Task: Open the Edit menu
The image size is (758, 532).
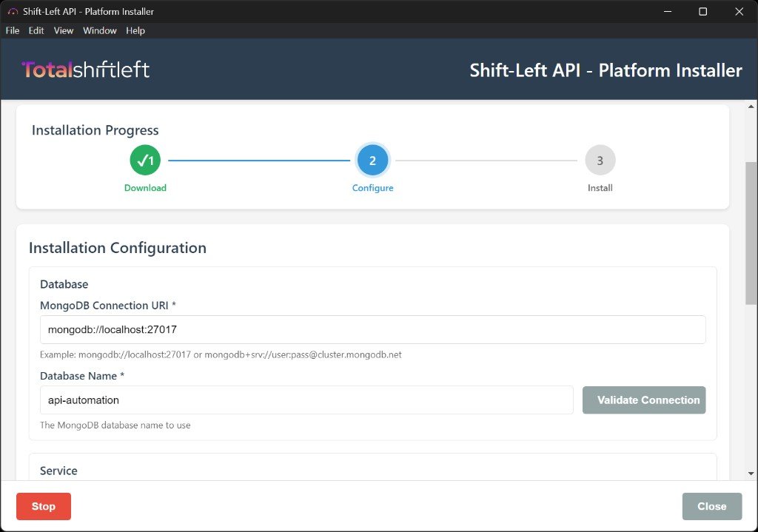Action: (x=36, y=30)
